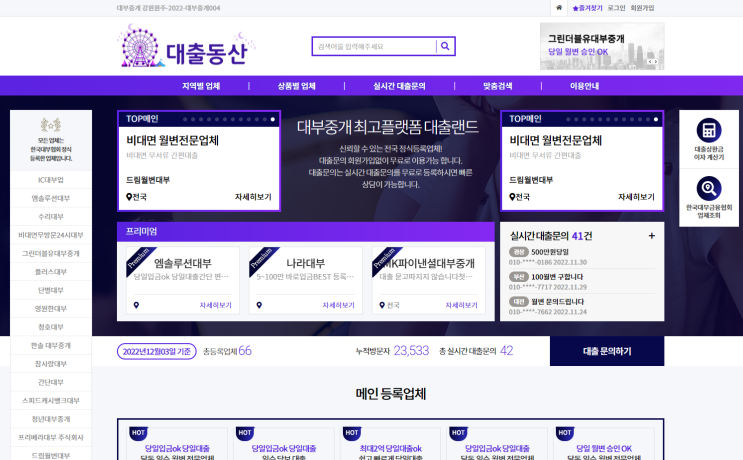Click the 부산 region tag
743x460 pixels.
[518, 277]
